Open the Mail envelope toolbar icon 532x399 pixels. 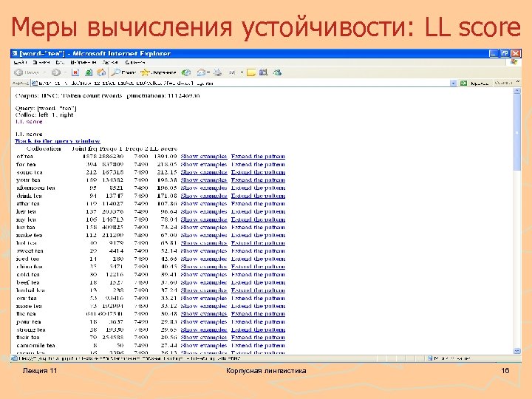[201, 72]
